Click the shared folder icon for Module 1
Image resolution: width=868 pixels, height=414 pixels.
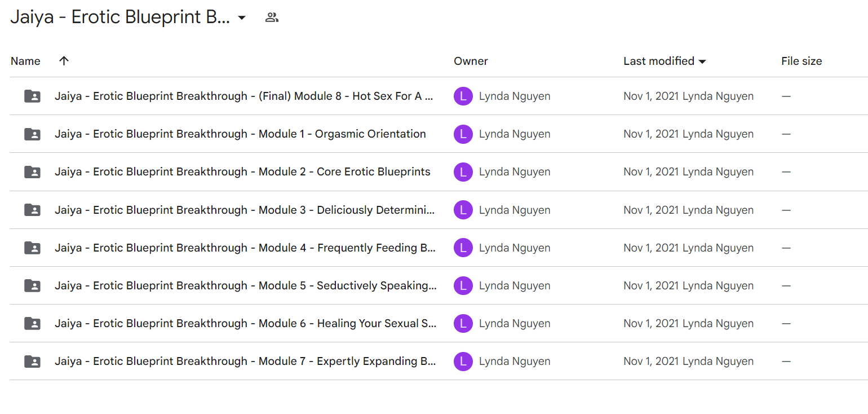[32, 134]
